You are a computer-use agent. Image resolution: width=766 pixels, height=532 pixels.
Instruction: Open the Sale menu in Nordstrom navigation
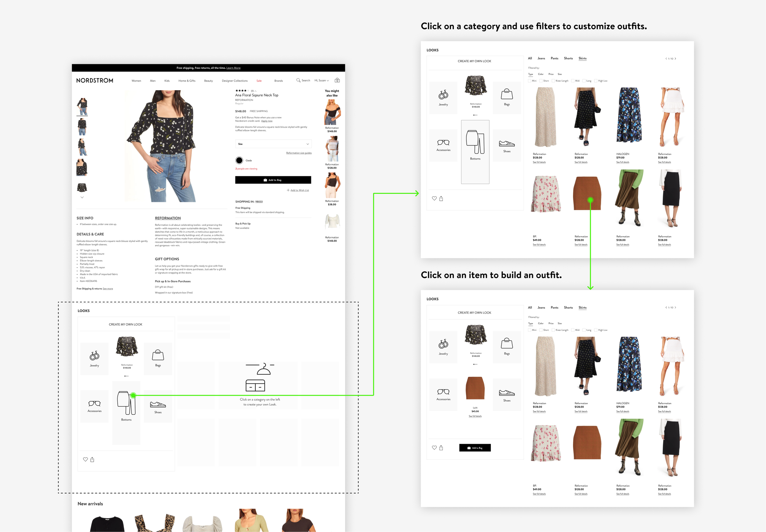(259, 81)
